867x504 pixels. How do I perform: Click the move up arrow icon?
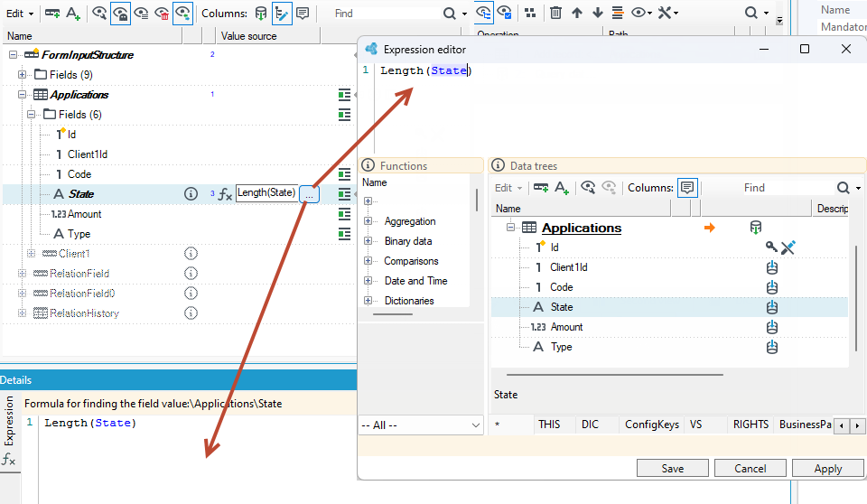[x=577, y=14]
